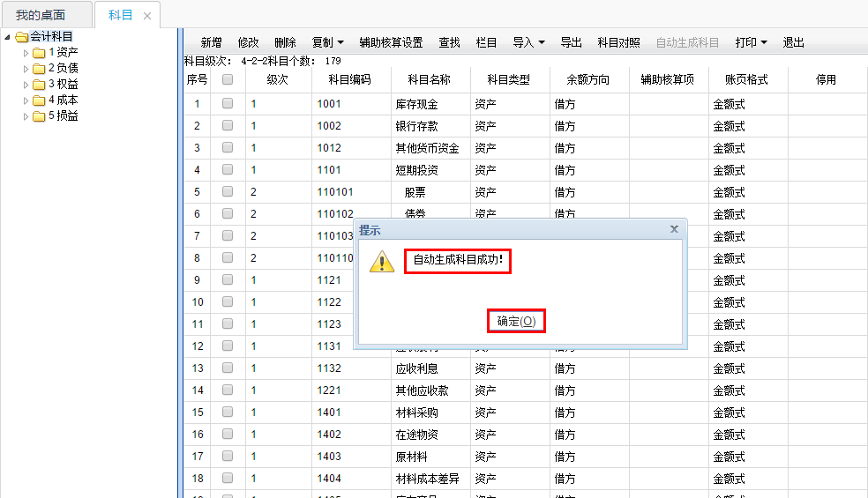This screenshot has width=868, height=498.
Task: Check the box for row 1001 库存现金
Action: coord(228,104)
